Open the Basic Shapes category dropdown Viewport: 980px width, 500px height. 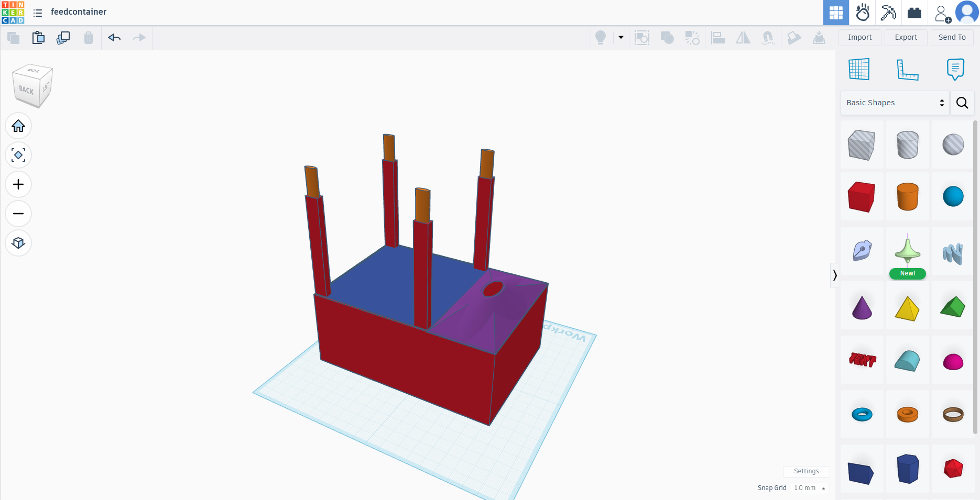895,103
